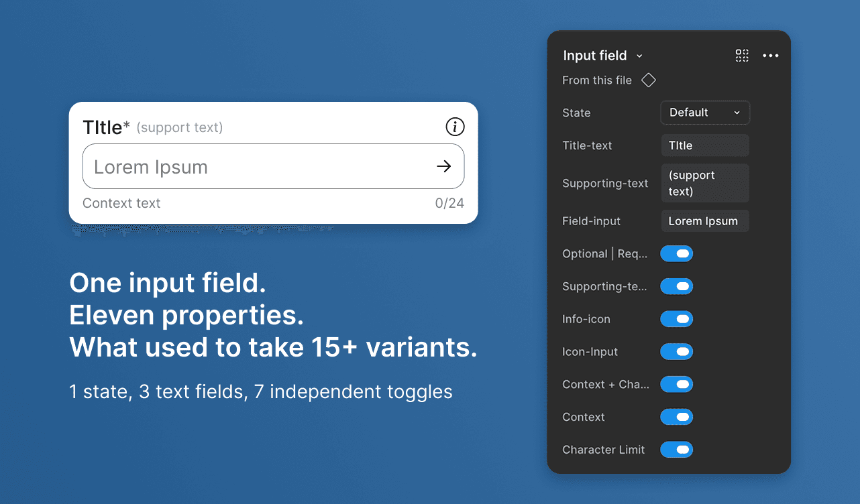860x504 pixels.
Task: Switch off the Context + Character toggle
Action: (677, 384)
